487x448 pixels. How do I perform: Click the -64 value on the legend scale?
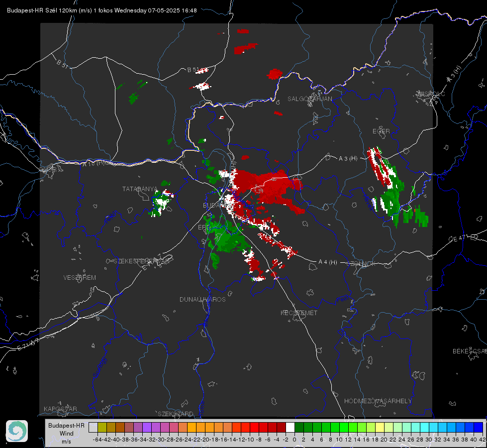point(97,440)
